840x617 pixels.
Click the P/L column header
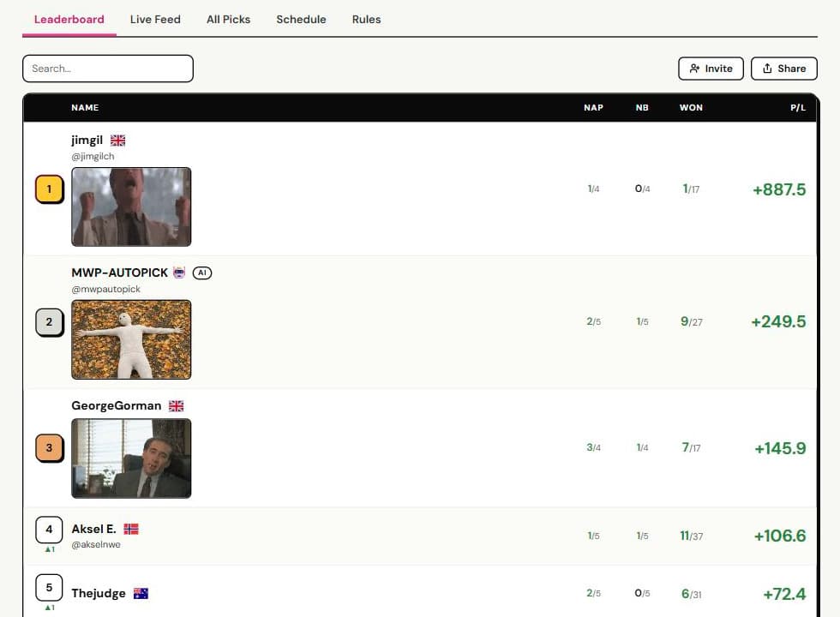click(798, 108)
